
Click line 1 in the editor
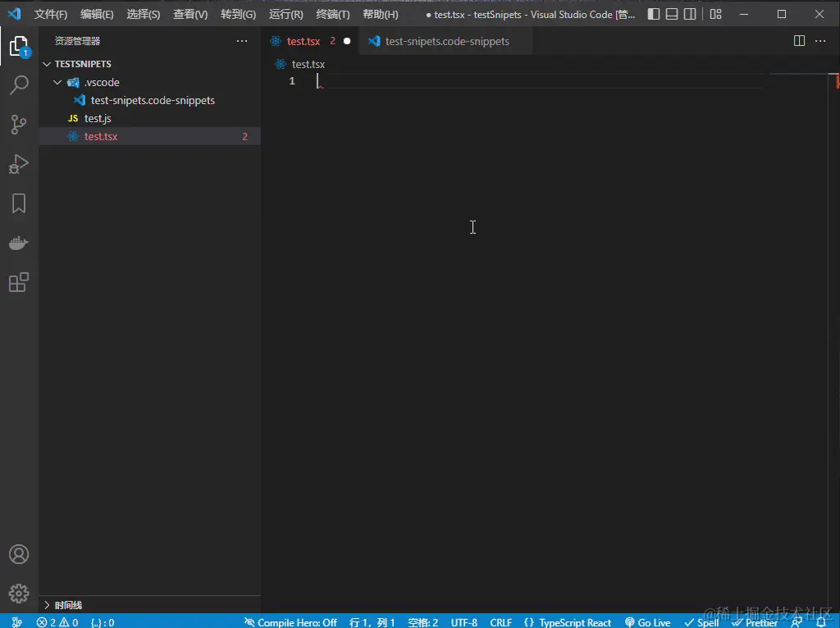coord(538,81)
